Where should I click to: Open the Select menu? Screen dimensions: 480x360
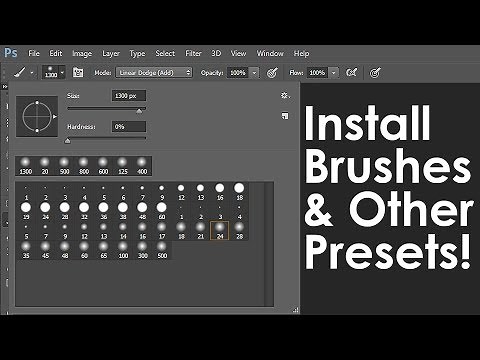tap(165, 53)
